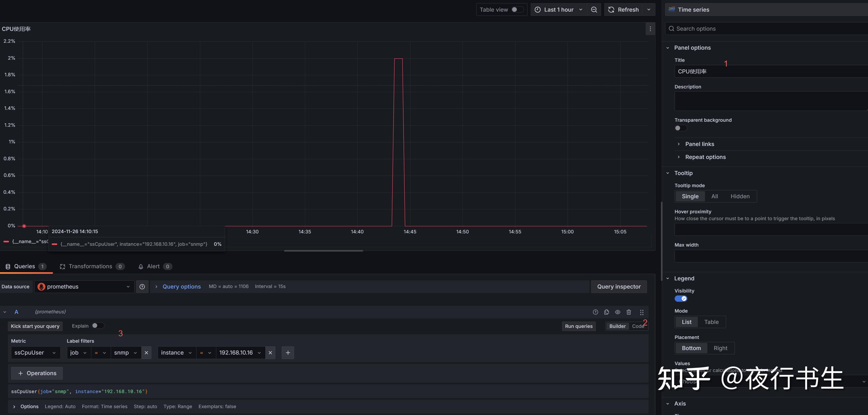Click Run queries
The width and height of the screenshot is (868, 415).
(x=579, y=326)
